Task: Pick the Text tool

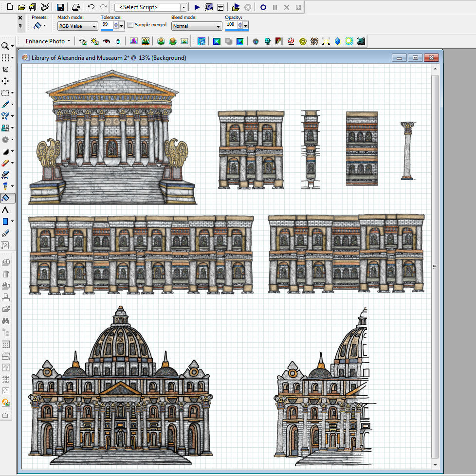Action: (x=5, y=210)
